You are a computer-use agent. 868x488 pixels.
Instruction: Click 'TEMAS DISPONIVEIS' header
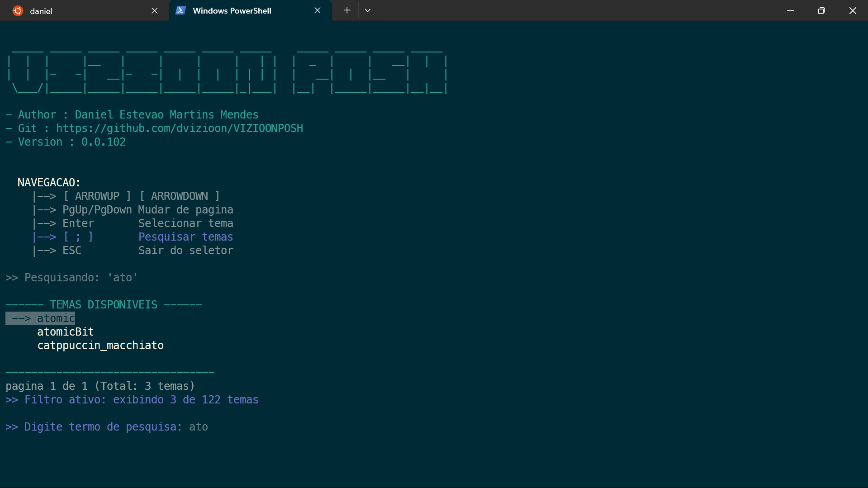coord(104,305)
